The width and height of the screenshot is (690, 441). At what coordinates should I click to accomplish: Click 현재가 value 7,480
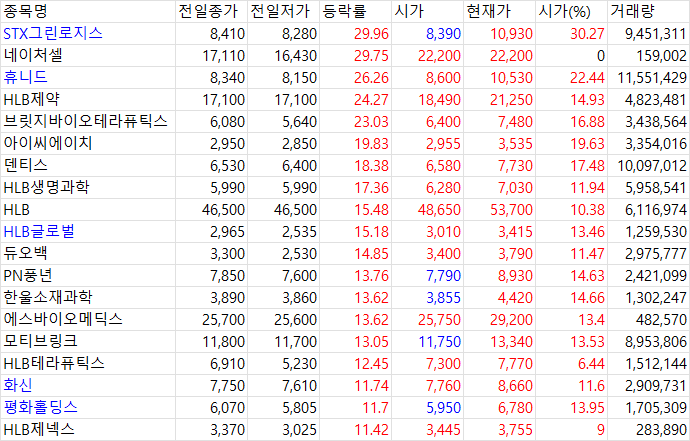click(x=515, y=122)
